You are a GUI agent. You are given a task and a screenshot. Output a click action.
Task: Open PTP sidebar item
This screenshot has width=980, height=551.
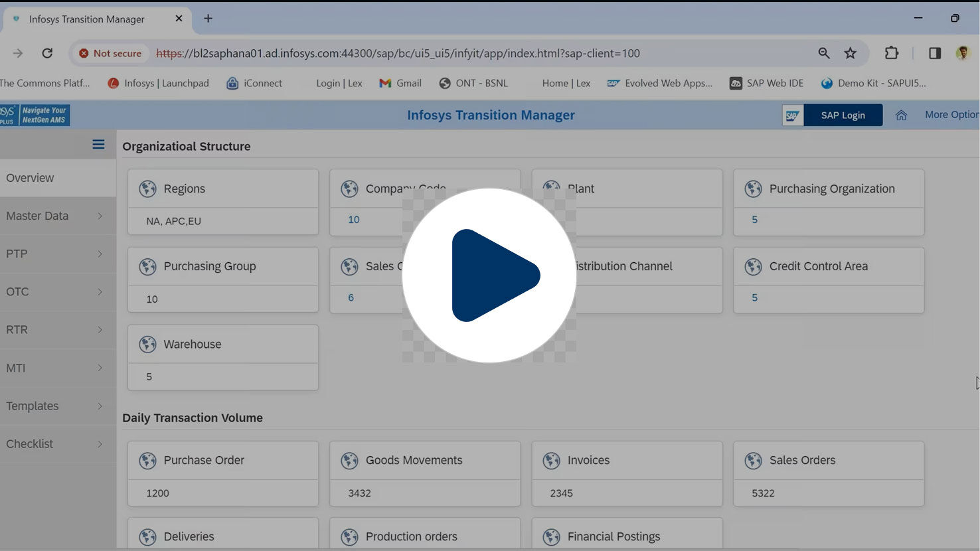58,254
